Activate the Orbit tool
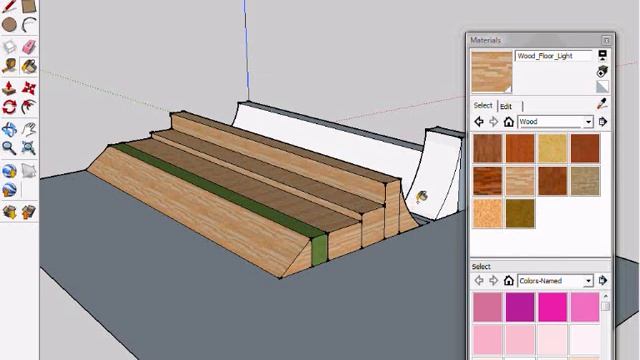This screenshot has width=640, height=360. [x=9, y=129]
